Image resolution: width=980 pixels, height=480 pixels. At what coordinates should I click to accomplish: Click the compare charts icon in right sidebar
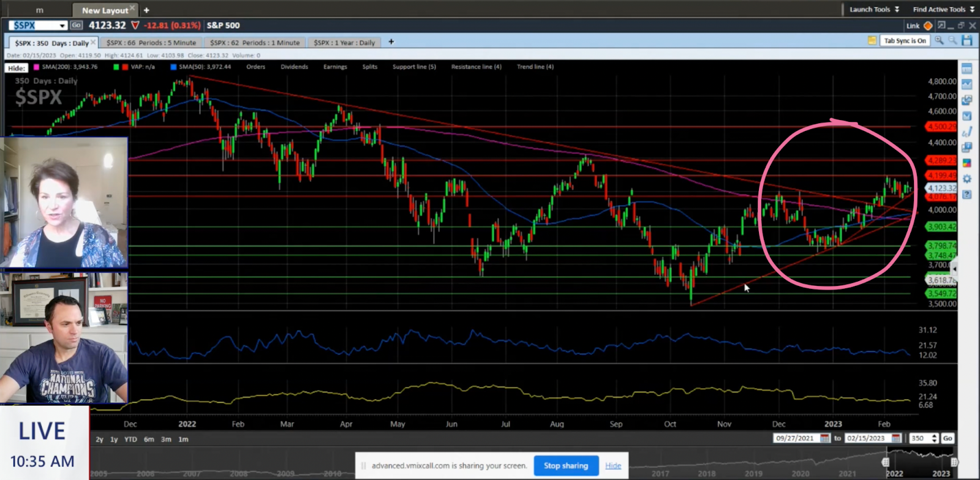pyautogui.click(x=967, y=100)
